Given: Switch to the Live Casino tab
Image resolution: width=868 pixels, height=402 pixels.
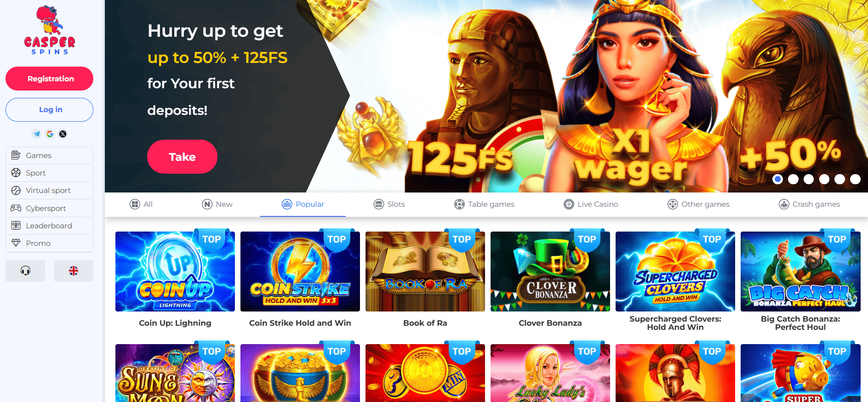Looking at the screenshot, I should pyautogui.click(x=591, y=204).
